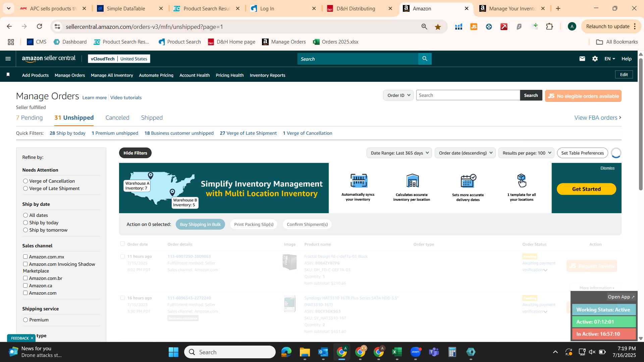The height and width of the screenshot is (362, 644).
Task: Select All dates ship-by radio option
Action: coord(25,215)
